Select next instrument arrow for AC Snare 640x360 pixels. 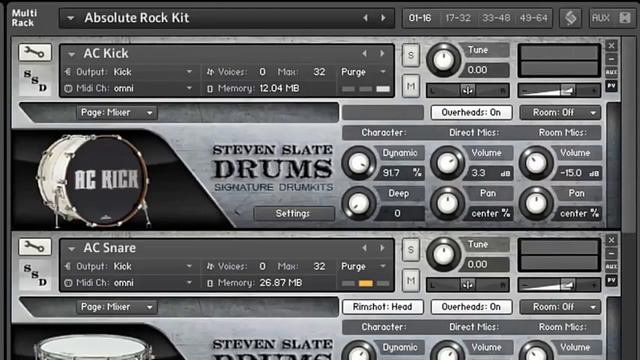[382, 248]
